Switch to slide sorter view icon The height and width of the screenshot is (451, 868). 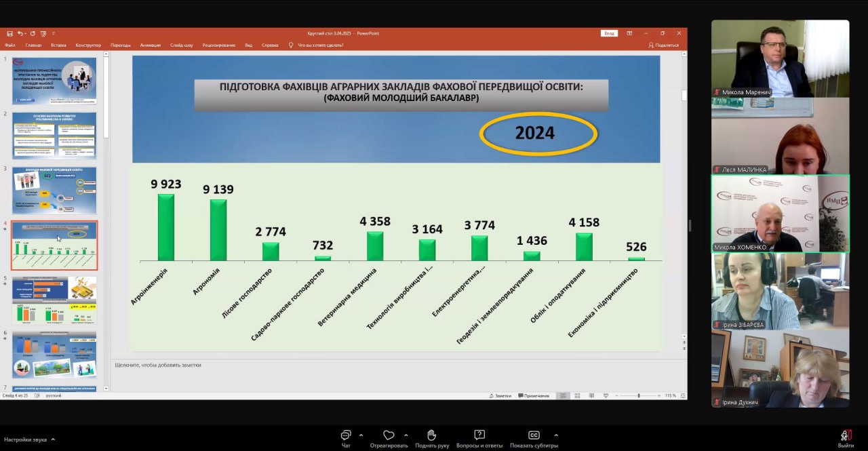pos(577,395)
